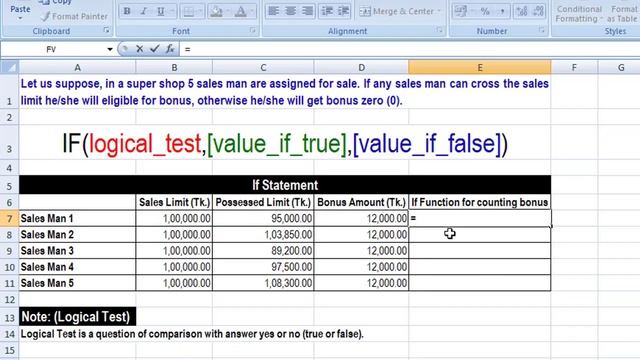The image size is (640, 360).
Task: Click the Borders icon
Action: coord(188,11)
